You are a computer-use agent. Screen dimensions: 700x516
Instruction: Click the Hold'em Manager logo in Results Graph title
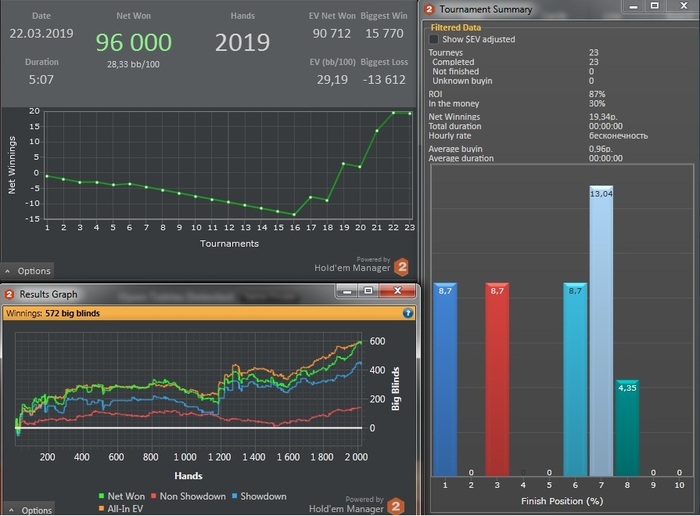pyautogui.click(x=9, y=295)
